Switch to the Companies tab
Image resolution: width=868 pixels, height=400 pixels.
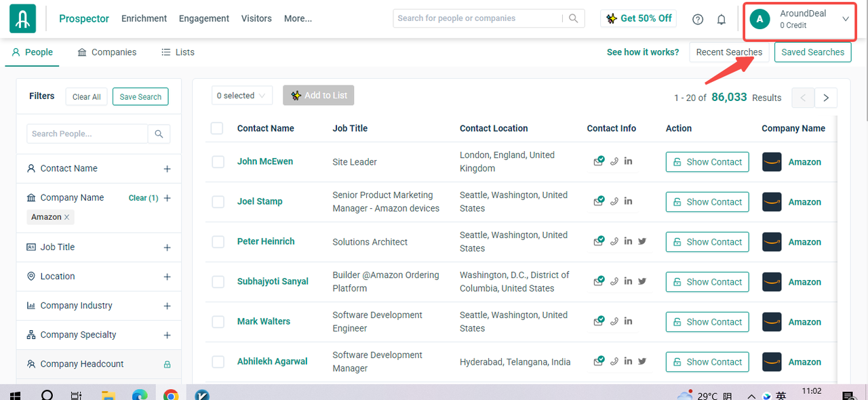[x=106, y=52]
